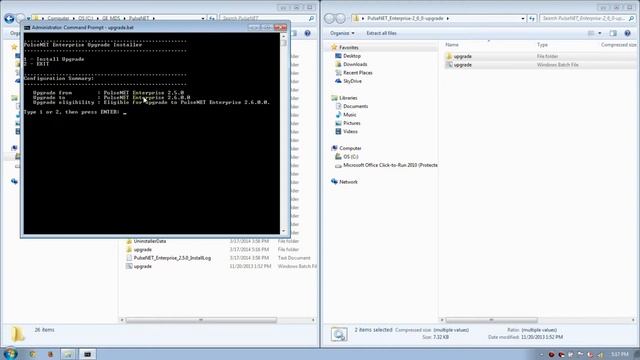
Task: Click Command Prompt title bar icon
Action: click(x=27, y=27)
